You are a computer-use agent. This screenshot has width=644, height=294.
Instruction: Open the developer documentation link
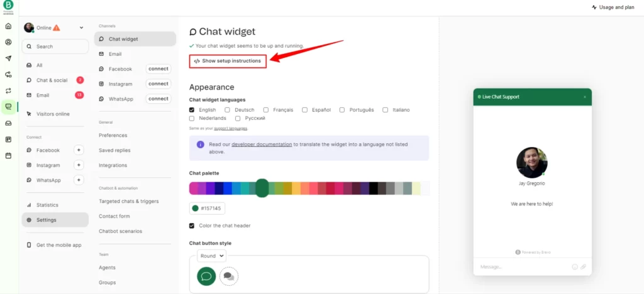pyautogui.click(x=262, y=144)
